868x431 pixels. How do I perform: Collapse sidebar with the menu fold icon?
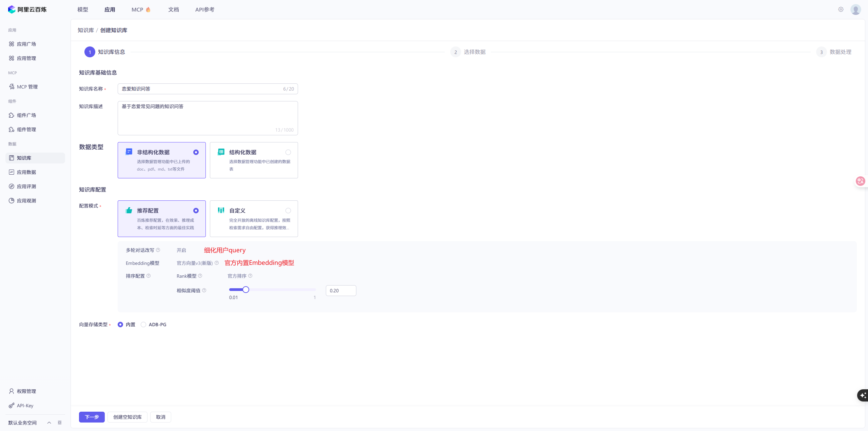pos(60,423)
